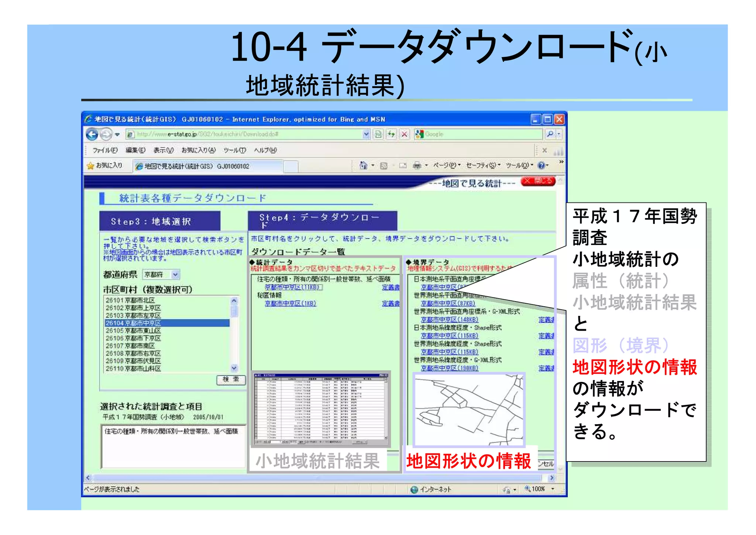Download 京都市中京区(148KB) G-XML link

point(450,320)
